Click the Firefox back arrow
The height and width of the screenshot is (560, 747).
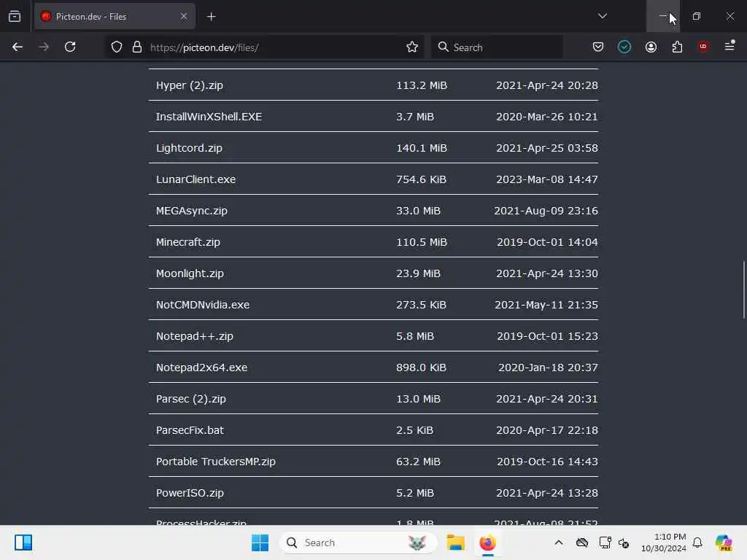18,47
